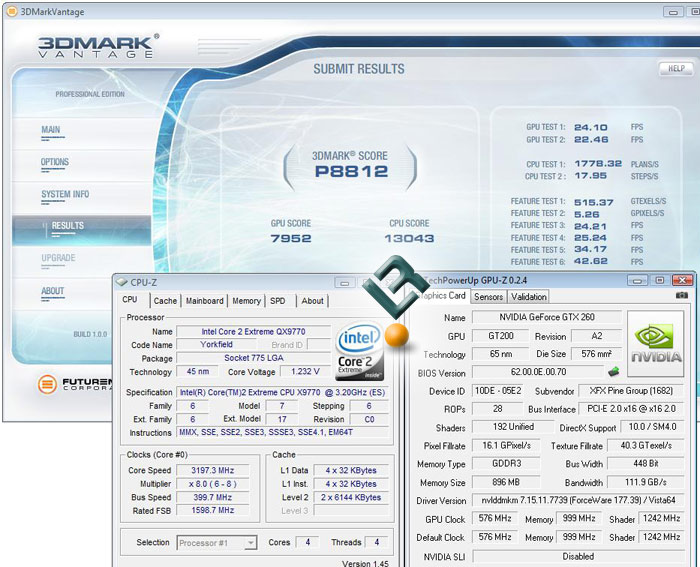Click the Bus Speed value 399.7 MHz
700x567 pixels.
[x=213, y=497]
